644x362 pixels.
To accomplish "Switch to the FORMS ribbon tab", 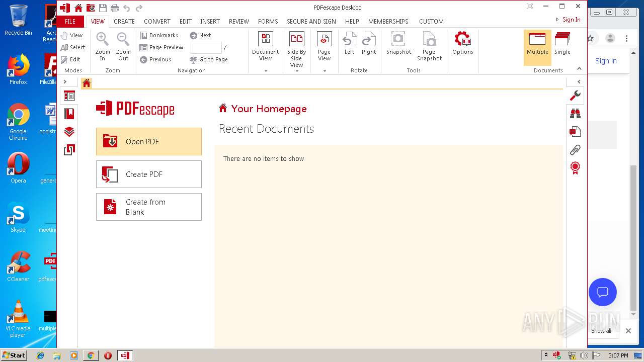I will click(268, 22).
